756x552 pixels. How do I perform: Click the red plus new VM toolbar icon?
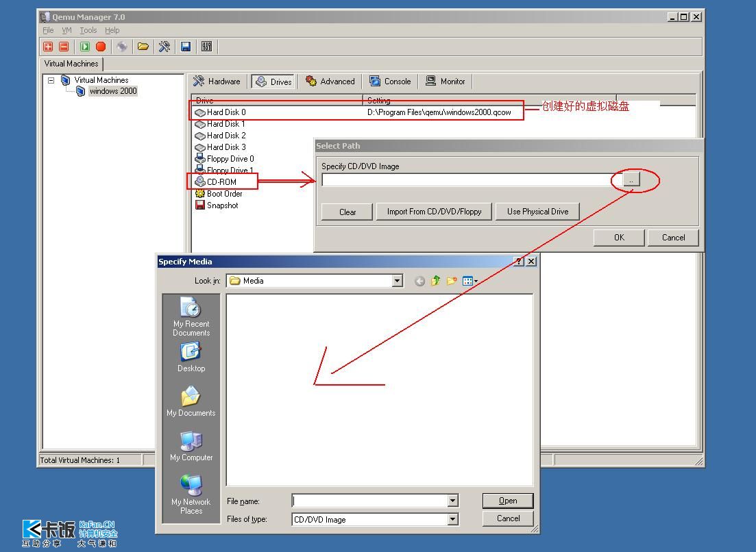coord(48,47)
